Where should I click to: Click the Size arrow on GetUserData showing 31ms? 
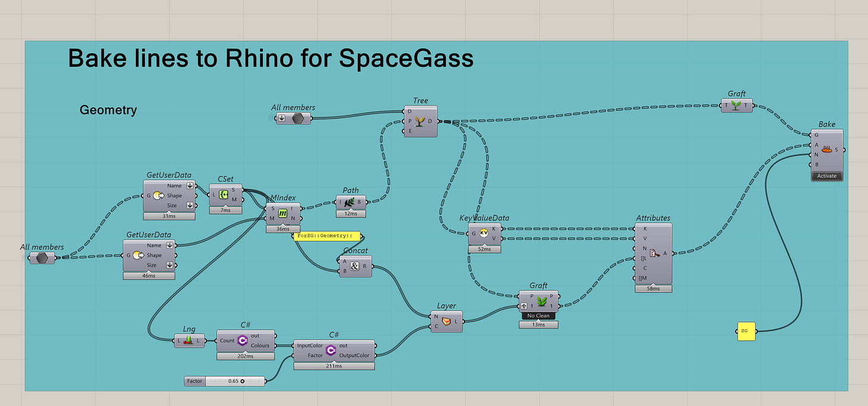(x=190, y=205)
